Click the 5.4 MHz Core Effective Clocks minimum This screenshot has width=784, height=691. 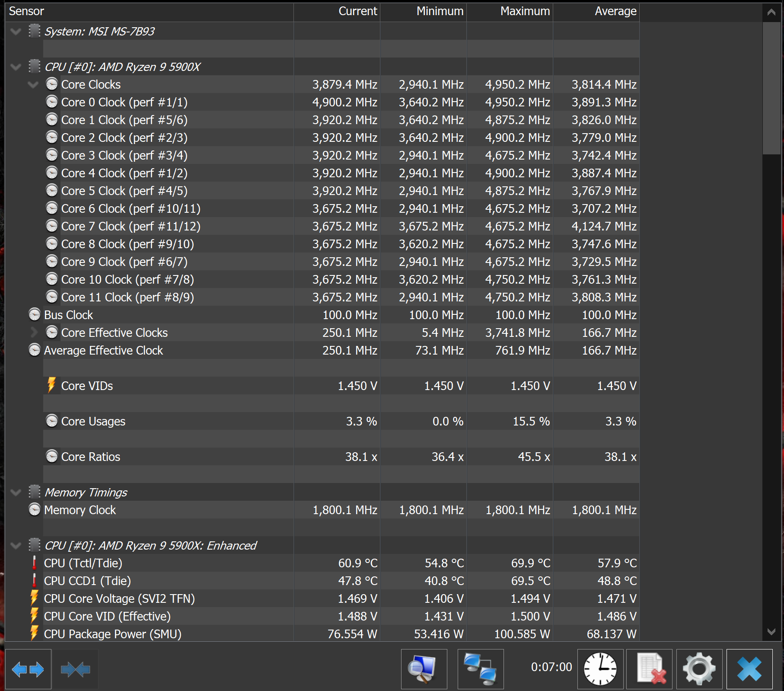pos(443,333)
